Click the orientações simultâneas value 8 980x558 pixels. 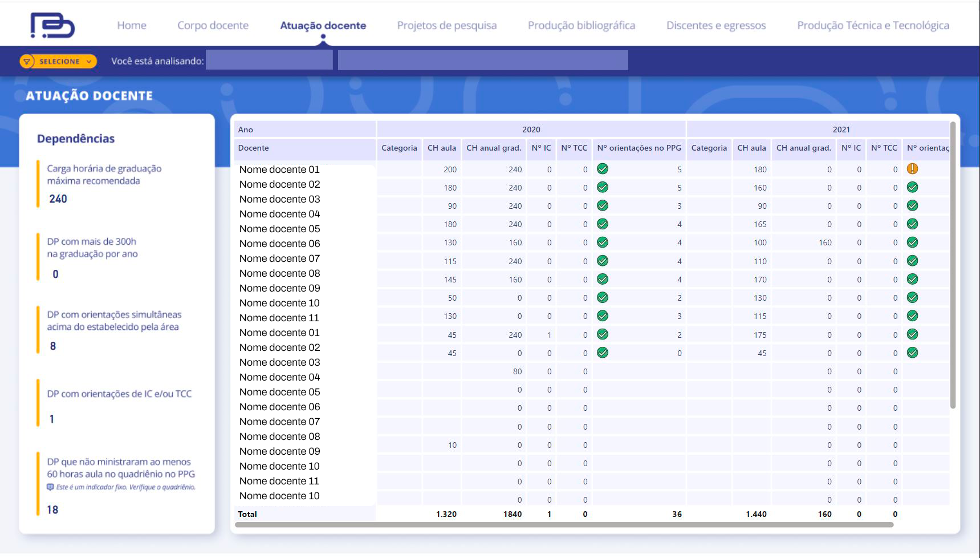[53, 346]
